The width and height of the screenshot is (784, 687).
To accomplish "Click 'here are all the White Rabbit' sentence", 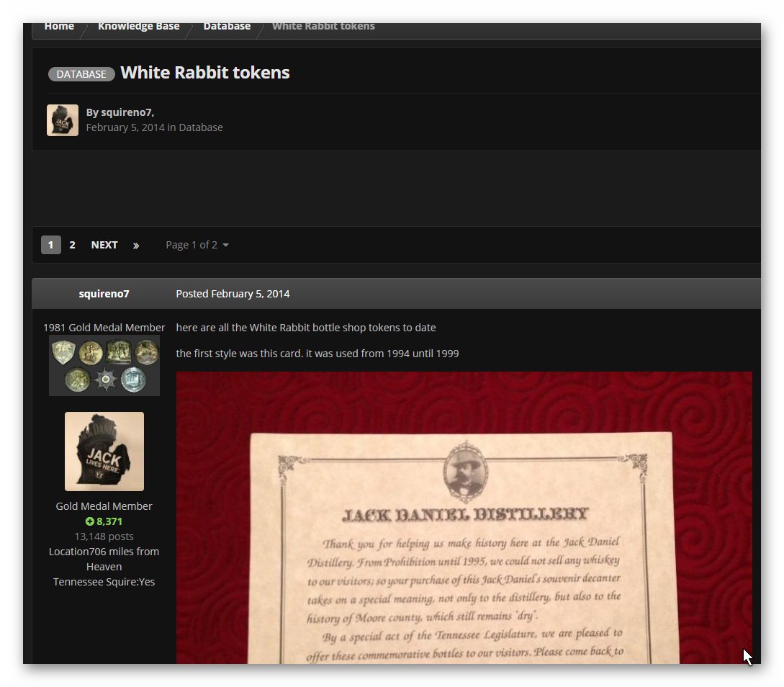I will coord(306,328).
